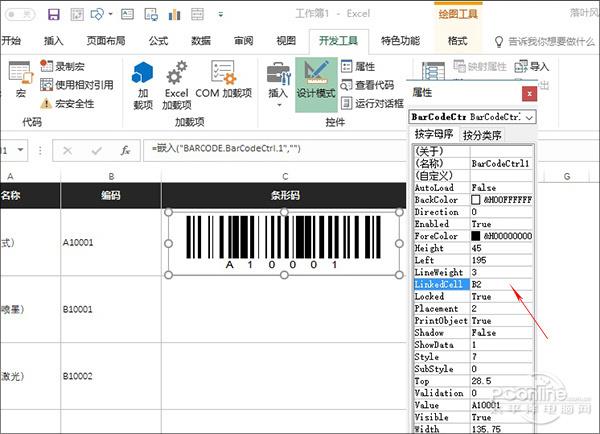
Task: Switch to the Formulas (公式) tab
Action: 158,41
